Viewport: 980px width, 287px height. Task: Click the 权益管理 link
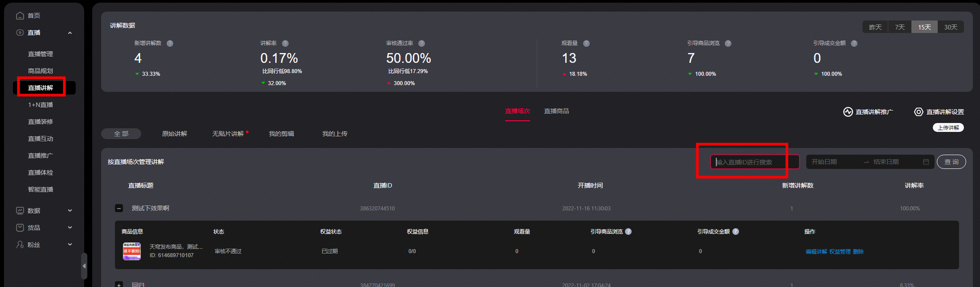tap(840, 251)
